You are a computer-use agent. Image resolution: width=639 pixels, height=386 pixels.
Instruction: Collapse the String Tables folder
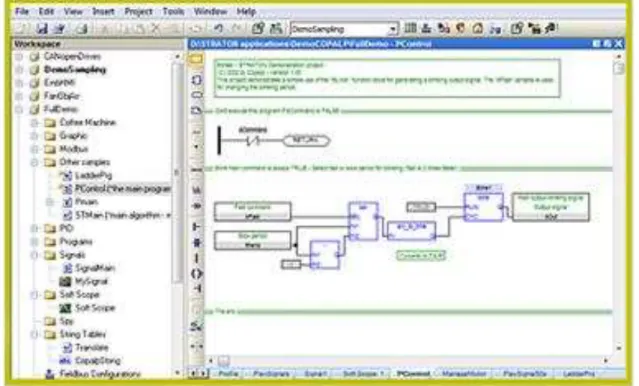(x=35, y=334)
